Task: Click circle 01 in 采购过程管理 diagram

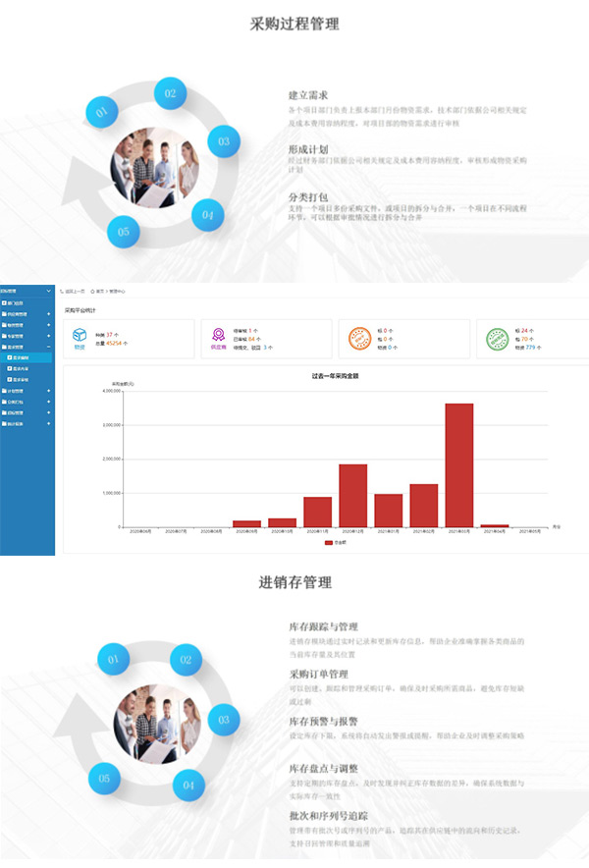Action: [103, 113]
